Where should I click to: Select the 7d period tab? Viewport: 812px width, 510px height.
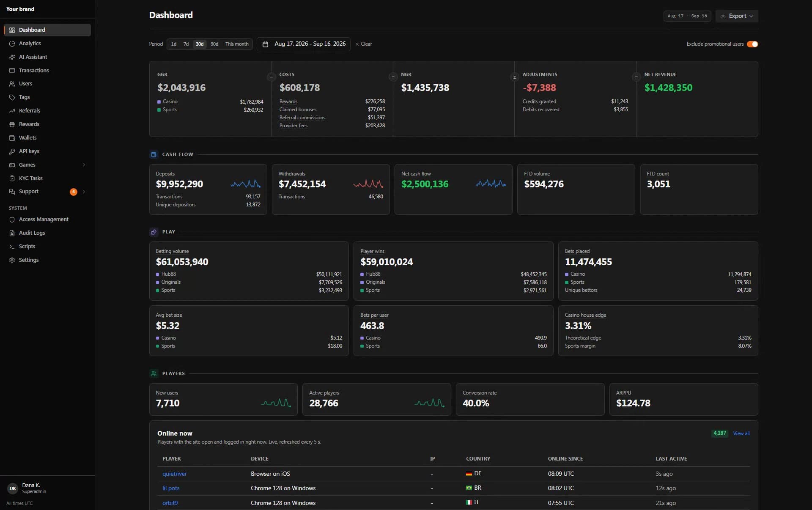(x=186, y=44)
